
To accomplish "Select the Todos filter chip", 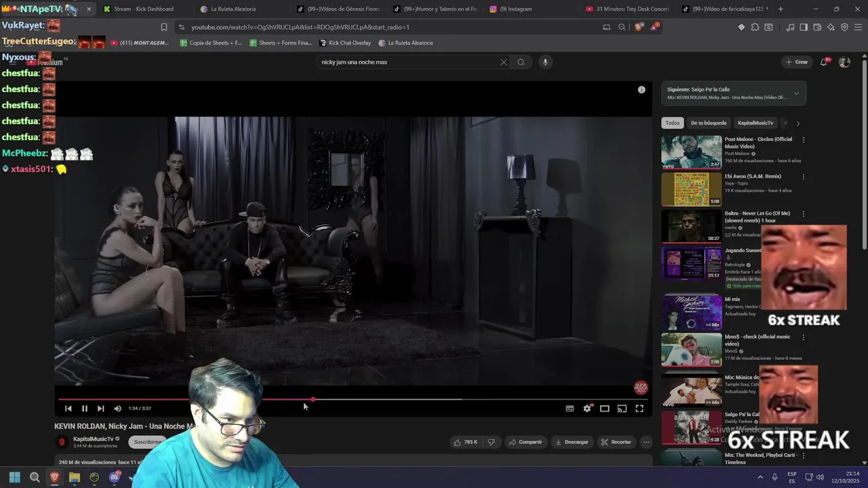I will click(x=672, y=123).
